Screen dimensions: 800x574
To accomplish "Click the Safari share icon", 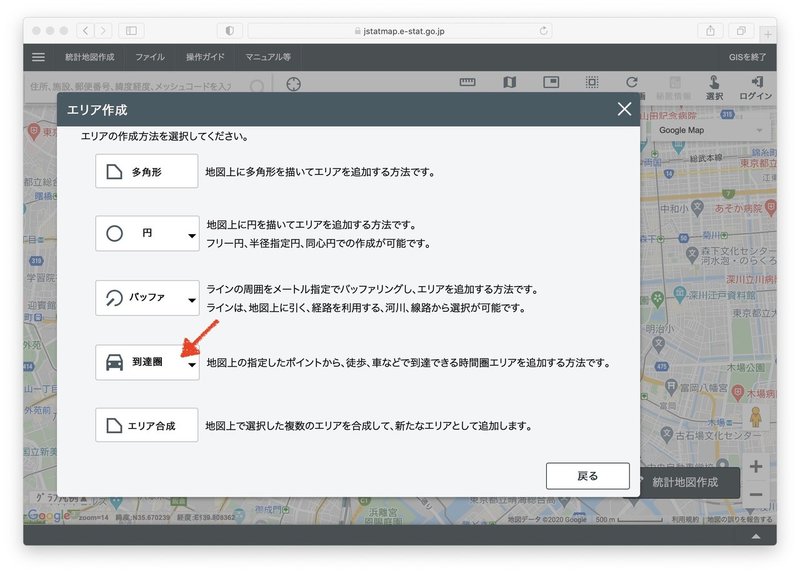I will pyautogui.click(x=710, y=31).
